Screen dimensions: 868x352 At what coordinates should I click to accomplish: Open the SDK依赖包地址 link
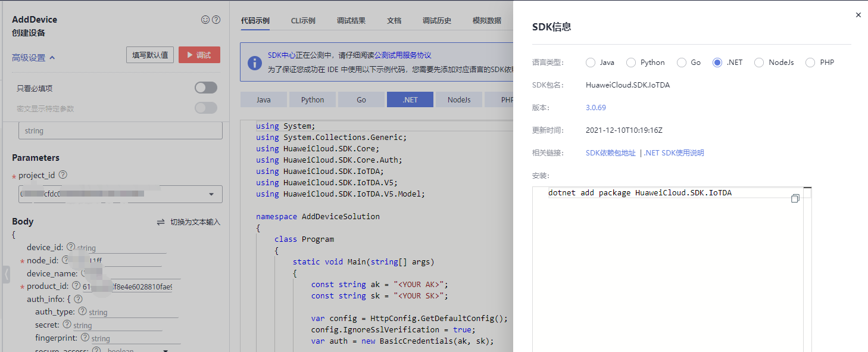611,153
